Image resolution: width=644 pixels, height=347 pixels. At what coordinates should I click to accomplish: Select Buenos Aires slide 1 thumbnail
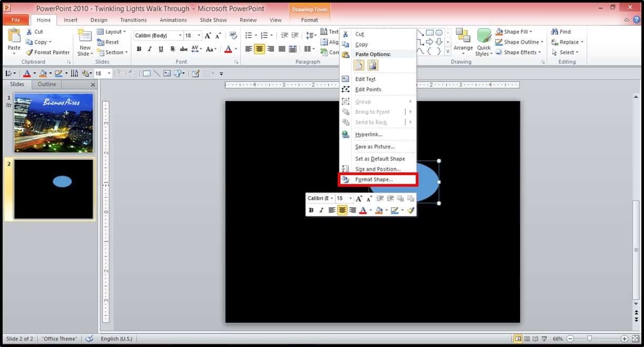54,123
